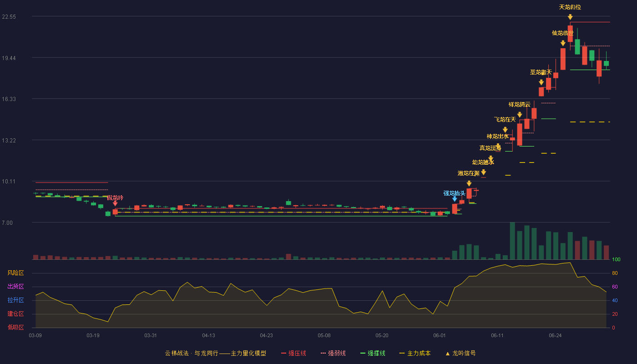This screenshot has width=637, height=364.
Task: Click the 06-11 date label
Action: [x=497, y=335]
